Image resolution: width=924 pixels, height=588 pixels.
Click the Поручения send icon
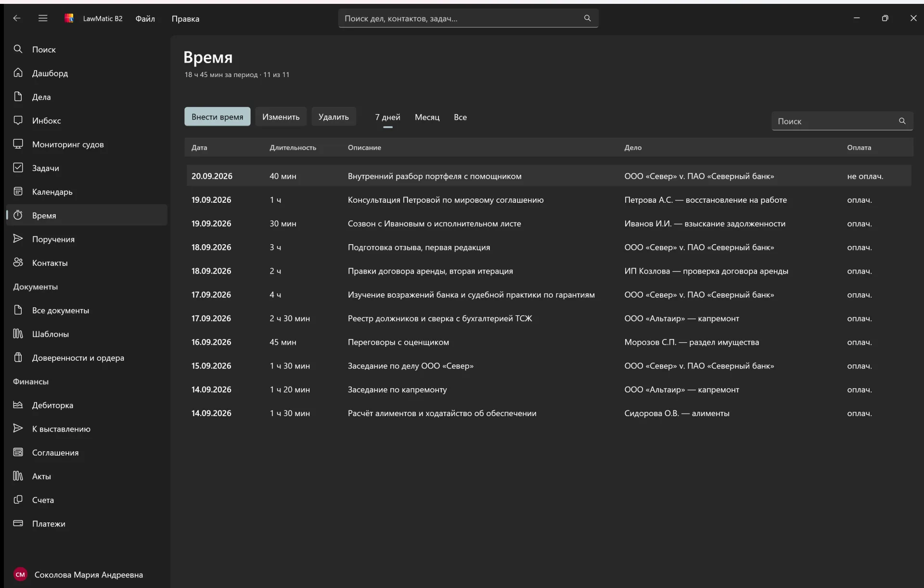(18, 239)
